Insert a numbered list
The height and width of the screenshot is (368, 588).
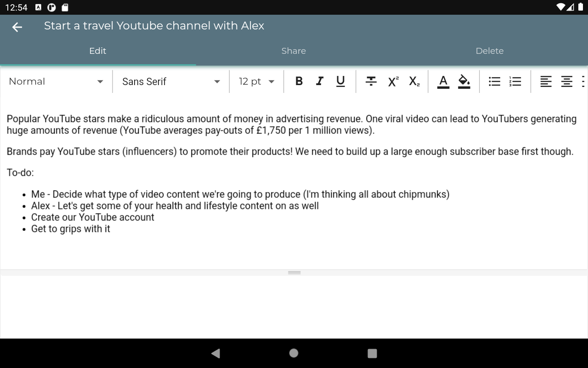tap(515, 81)
